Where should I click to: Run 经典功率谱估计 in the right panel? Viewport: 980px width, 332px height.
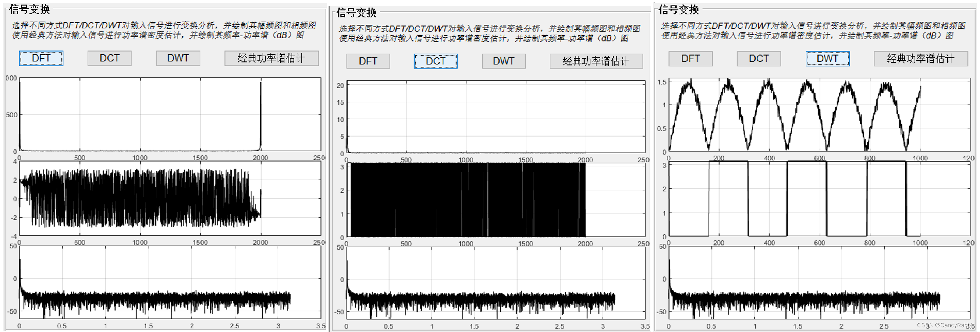[x=921, y=59]
